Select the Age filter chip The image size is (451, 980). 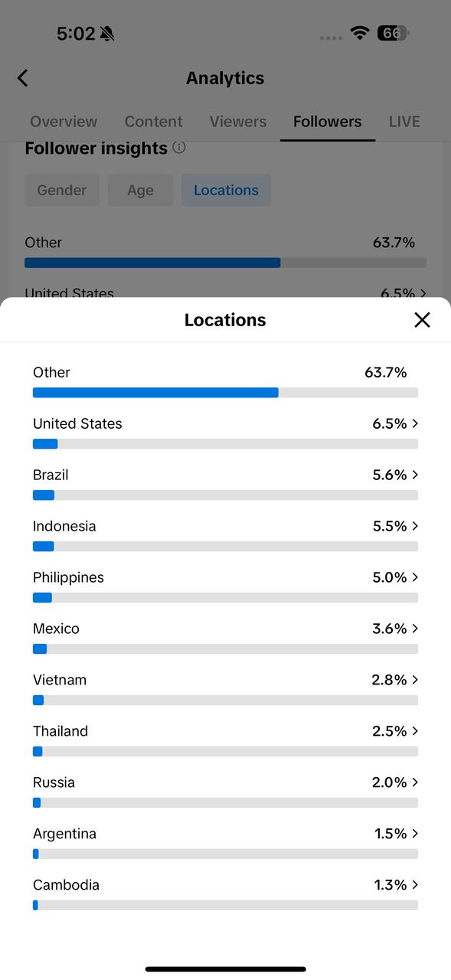140,190
